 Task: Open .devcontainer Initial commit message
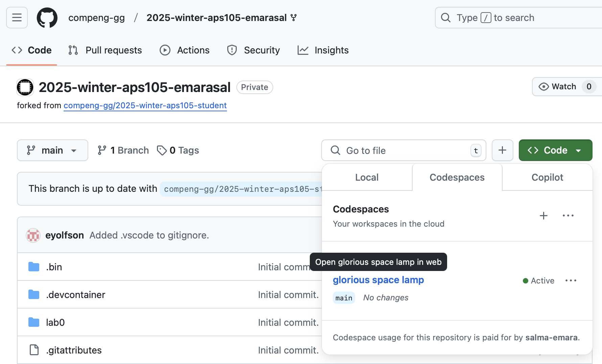[288, 295]
